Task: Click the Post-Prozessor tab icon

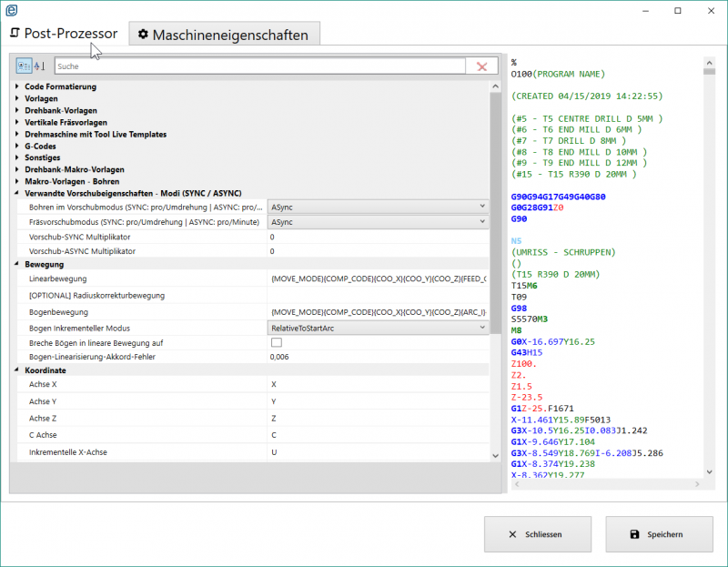Action: tap(15, 34)
